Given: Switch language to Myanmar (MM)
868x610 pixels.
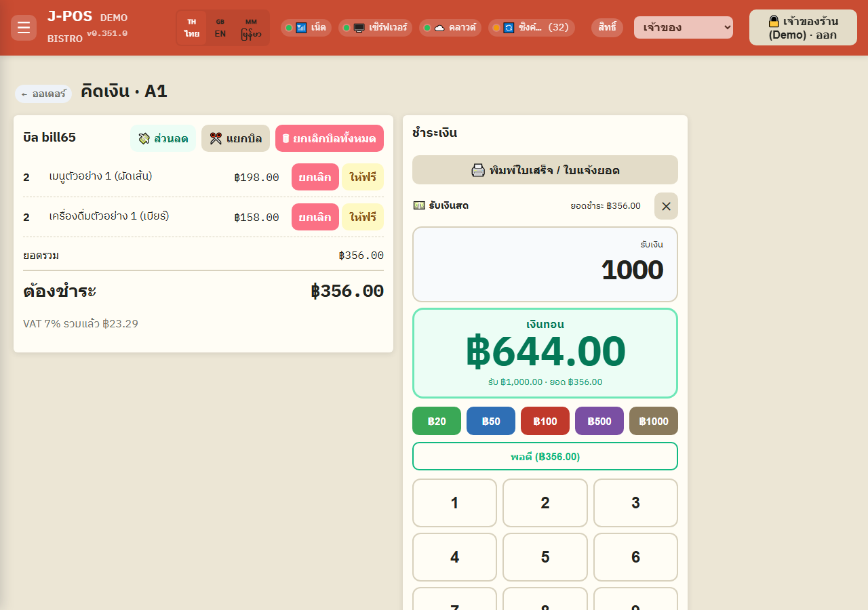Looking at the screenshot, I should point(251,28).
